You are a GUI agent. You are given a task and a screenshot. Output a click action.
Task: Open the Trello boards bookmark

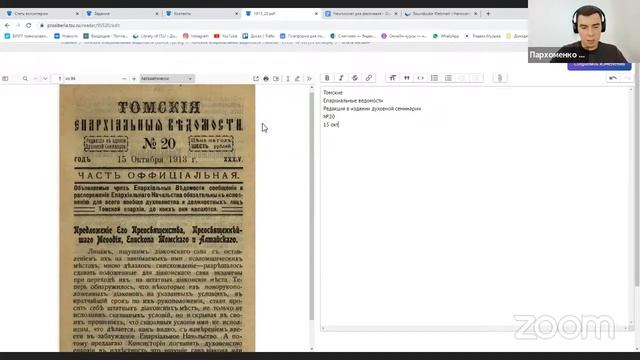259,36
